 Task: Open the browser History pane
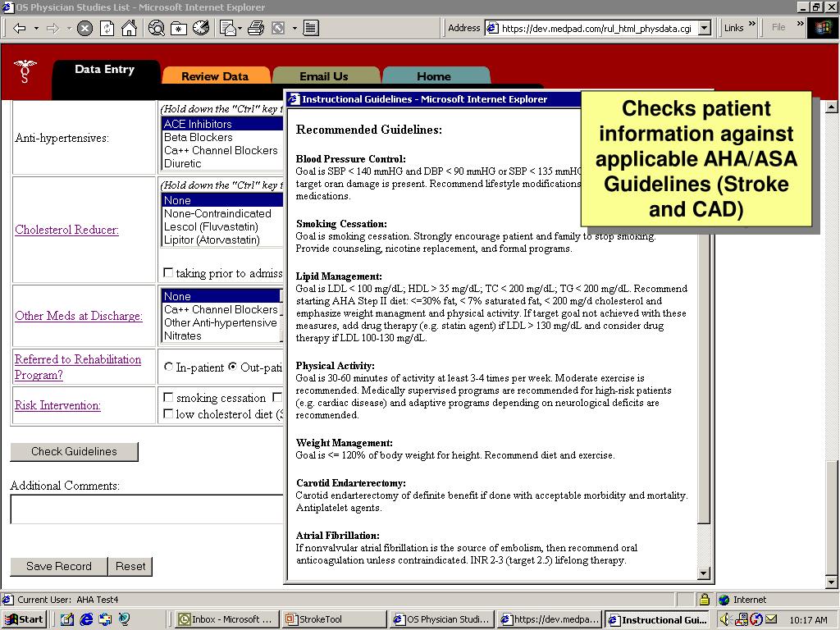201,28
